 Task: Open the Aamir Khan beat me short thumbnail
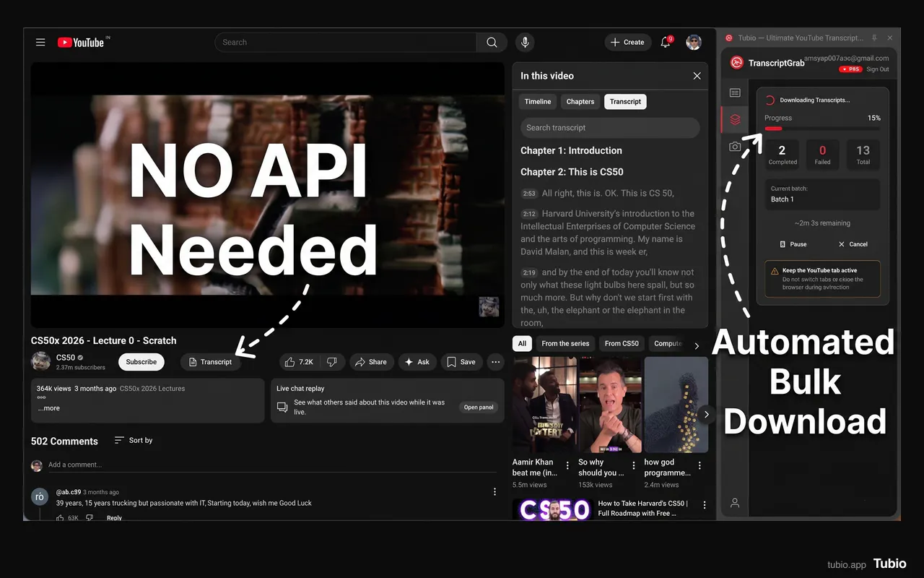[x=545, y=405]
